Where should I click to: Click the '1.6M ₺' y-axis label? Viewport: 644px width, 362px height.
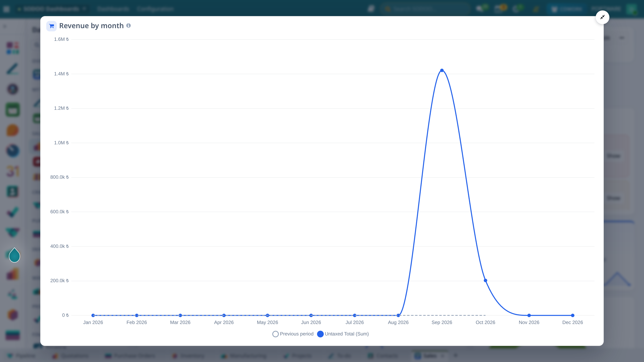61,39
